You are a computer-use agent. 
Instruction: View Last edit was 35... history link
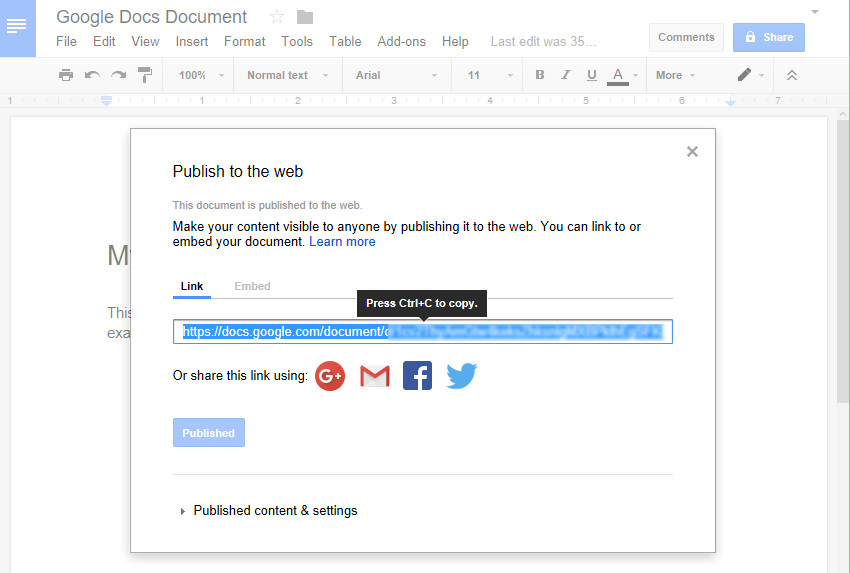coord(543,42)
